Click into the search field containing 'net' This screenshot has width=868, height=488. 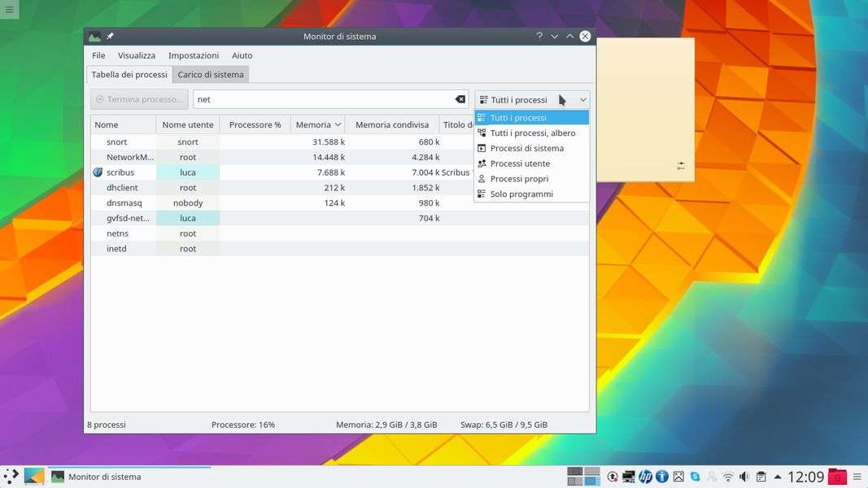325,99
